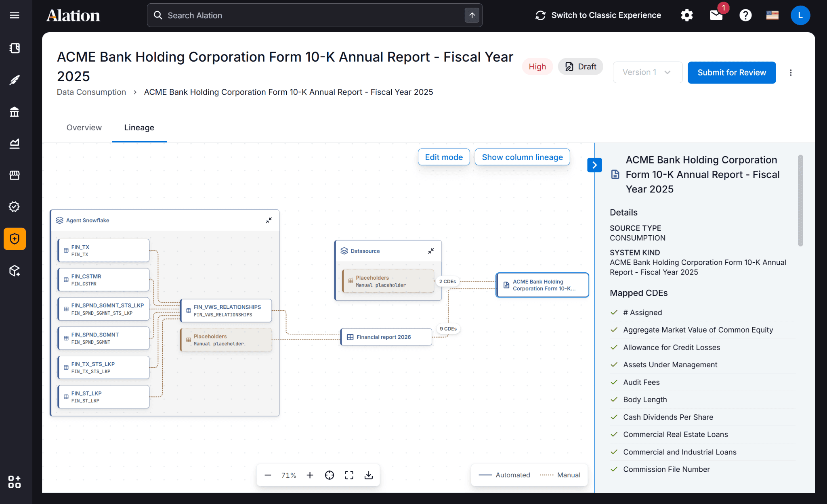
Task: Open the hamburger navigation menu
Action: coord(15,15)
